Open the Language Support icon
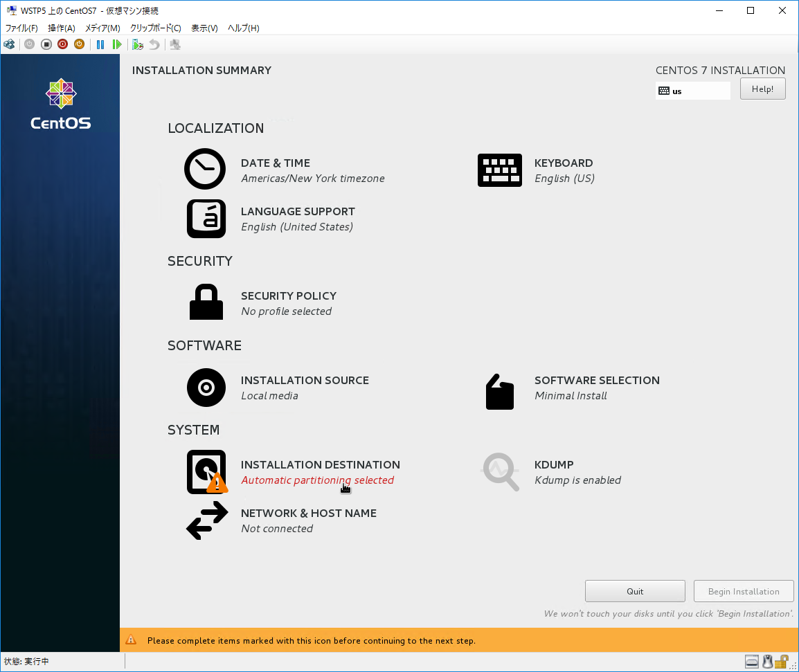Image resolution: width=799 pixels, height=672 pixels. [206, 219]
